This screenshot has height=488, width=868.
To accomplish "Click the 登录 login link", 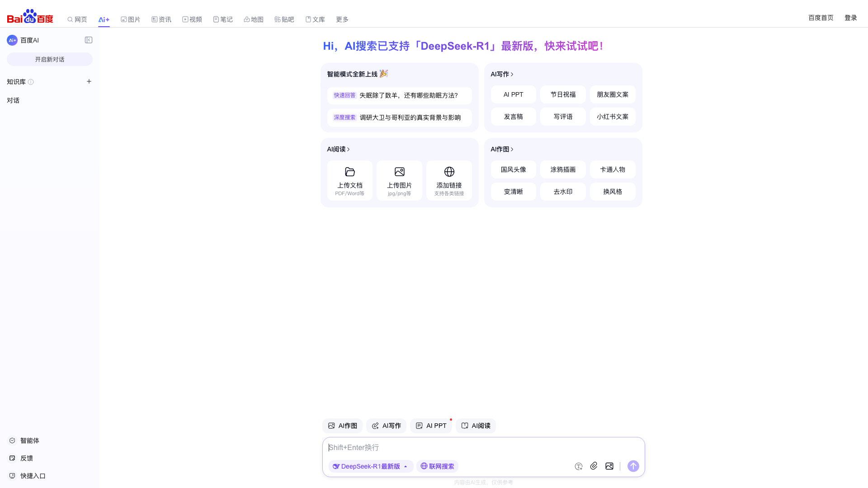I will coord(851,18).
